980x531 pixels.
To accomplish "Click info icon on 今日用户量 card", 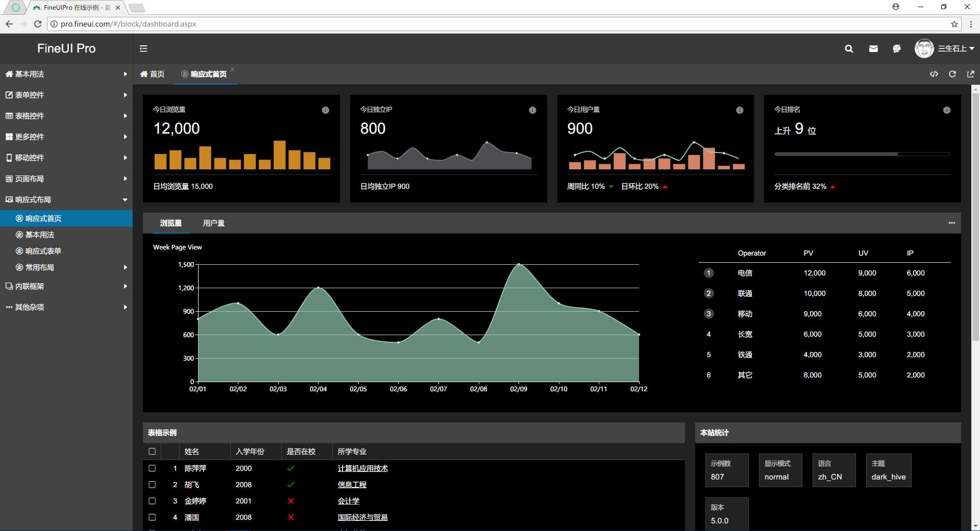I will pyautogui.click(x=740, y=110).
